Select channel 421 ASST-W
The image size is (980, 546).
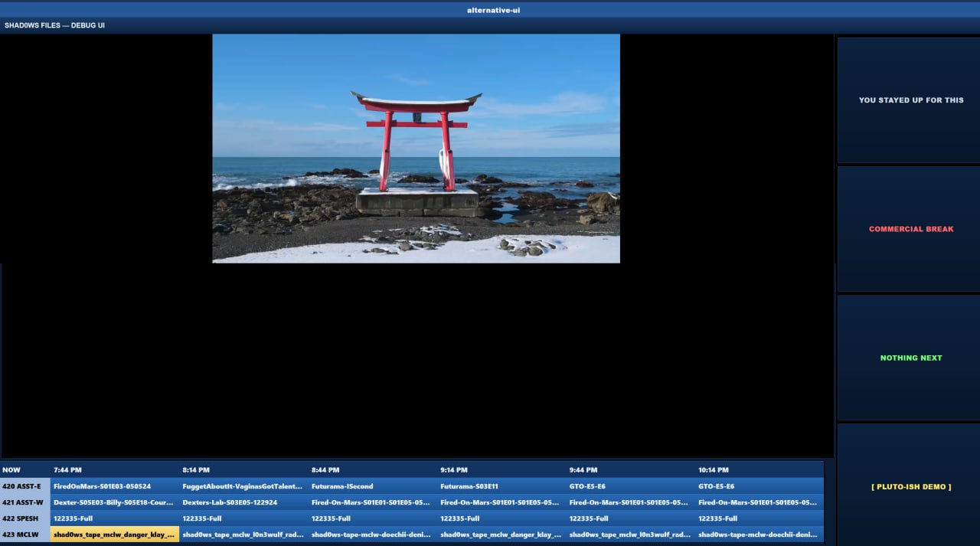tap(24, 502)
